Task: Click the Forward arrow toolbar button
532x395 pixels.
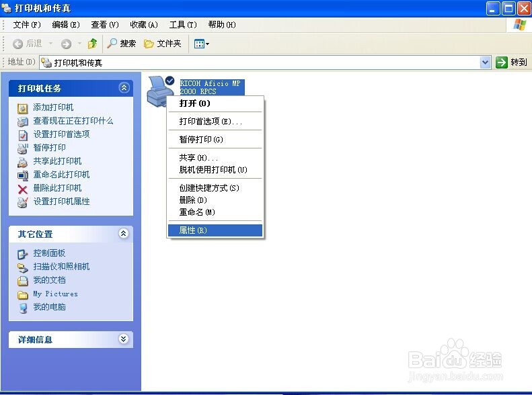Action: tap(66, 44)
